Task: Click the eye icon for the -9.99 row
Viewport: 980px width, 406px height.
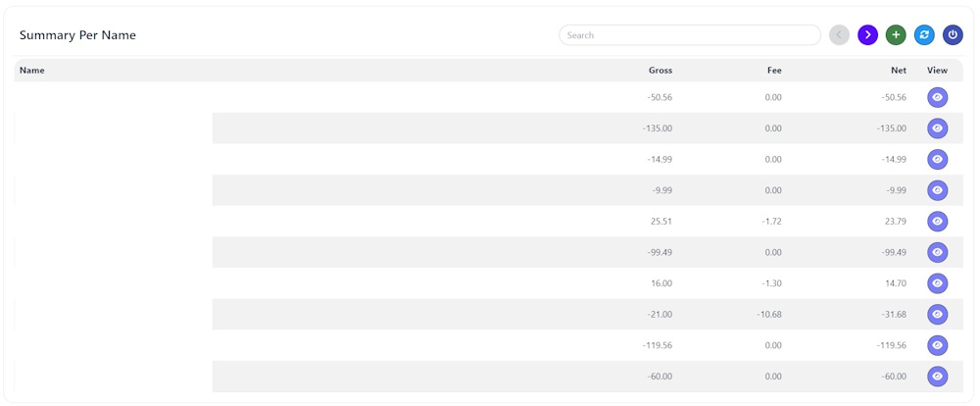Action: pos(938,190)
